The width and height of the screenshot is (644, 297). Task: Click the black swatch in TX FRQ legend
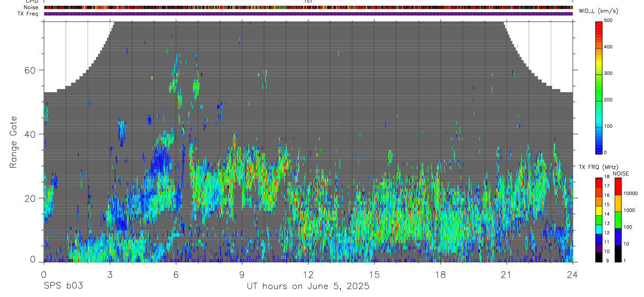(599, 257)
